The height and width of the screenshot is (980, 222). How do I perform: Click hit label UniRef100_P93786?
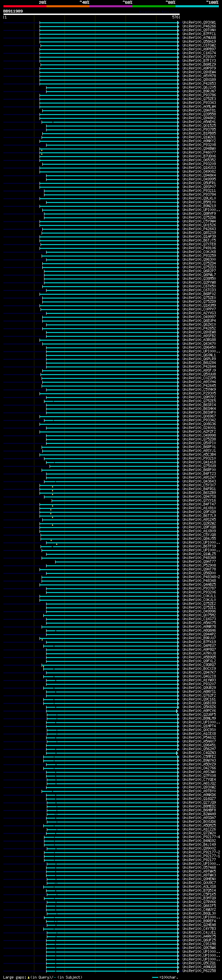click(x=199, y=95)
